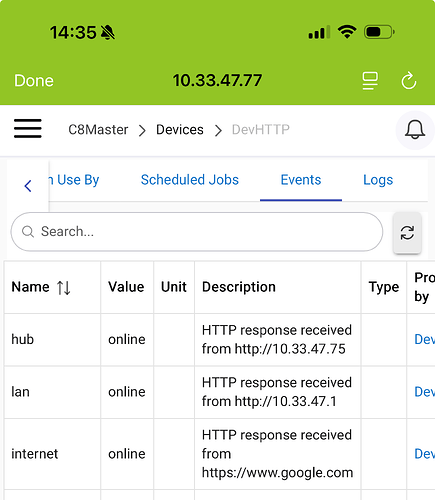Sort table by Name column arrows
Screen dimensions: 435x500
coord(63,287)
